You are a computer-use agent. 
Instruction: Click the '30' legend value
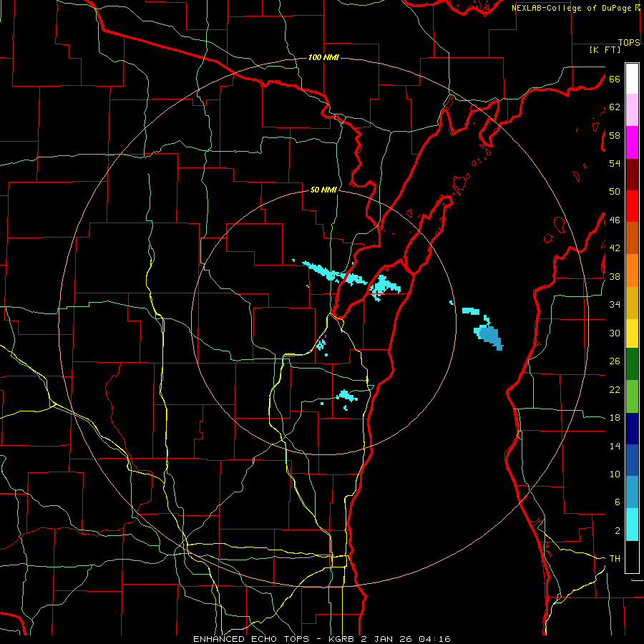pyautogui.click(x=615, y=333)
